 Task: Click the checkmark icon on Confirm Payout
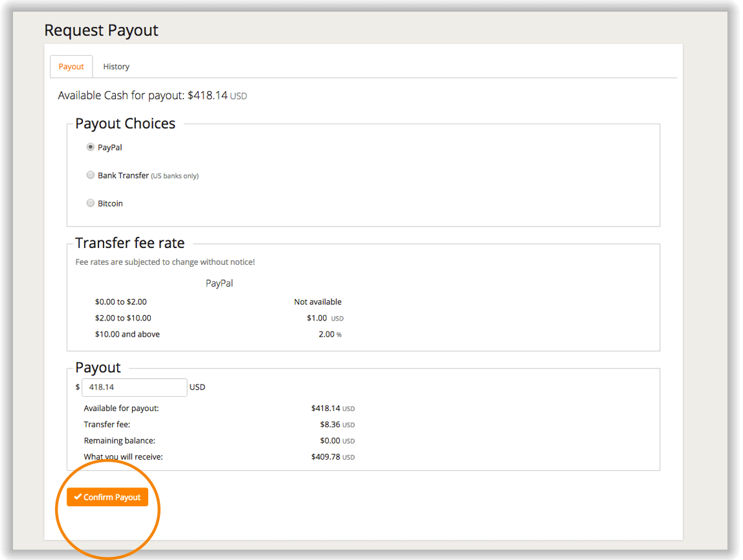point(78,497)
